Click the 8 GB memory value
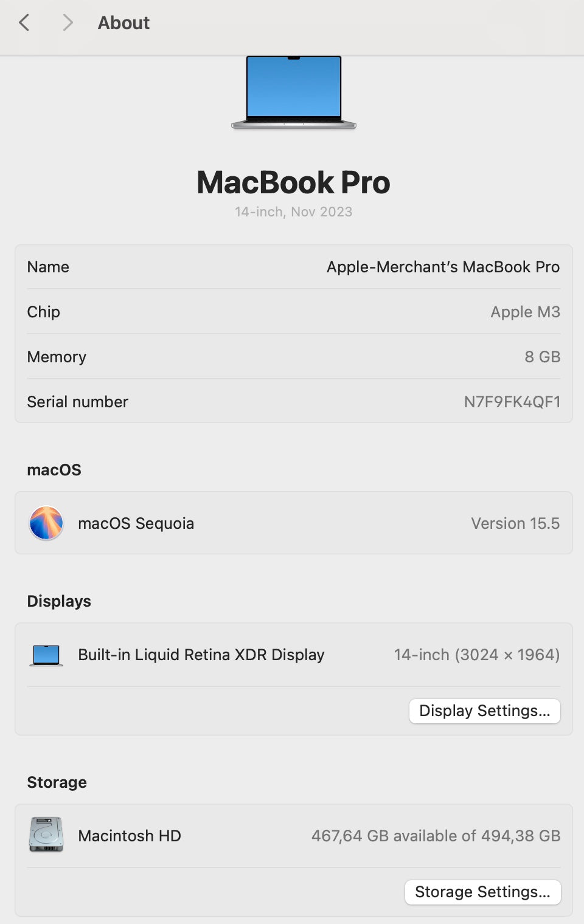This screenshot has width=584, height=924. 542,357
